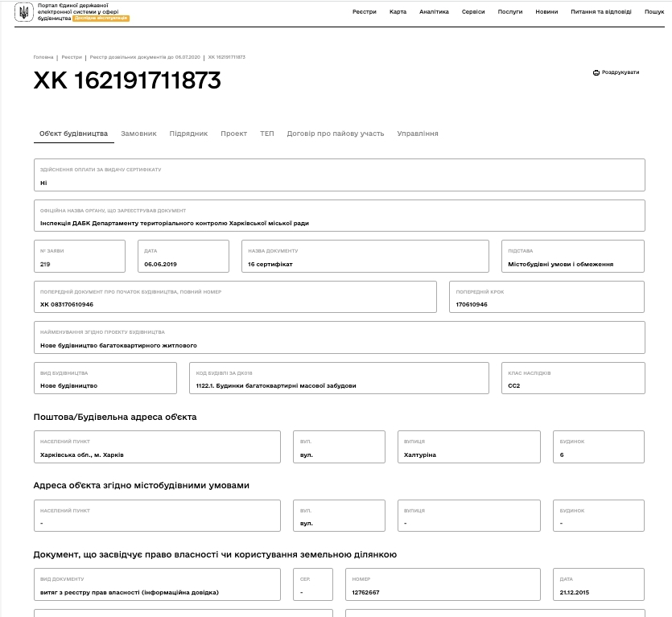Click the Інспекція ДАБК Департаменту registering authority value
This screenshot has width=672, height=617.
click(175, 224)
